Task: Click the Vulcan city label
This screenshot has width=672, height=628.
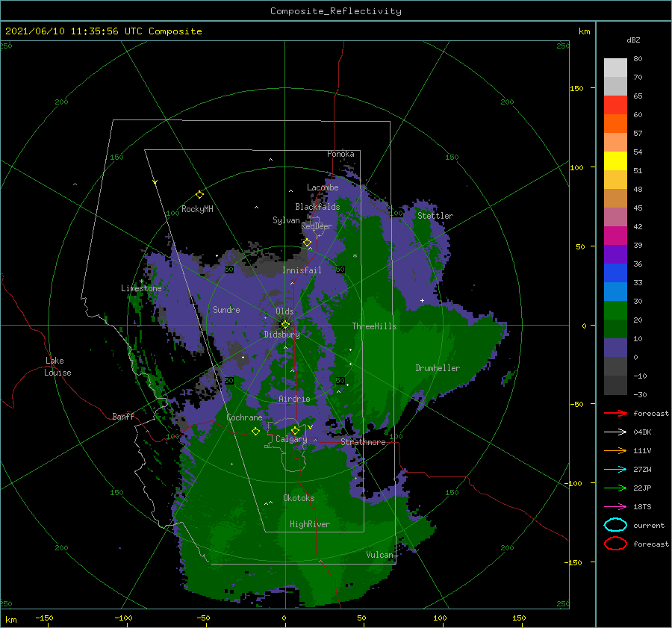Action: tap(379, 555)
